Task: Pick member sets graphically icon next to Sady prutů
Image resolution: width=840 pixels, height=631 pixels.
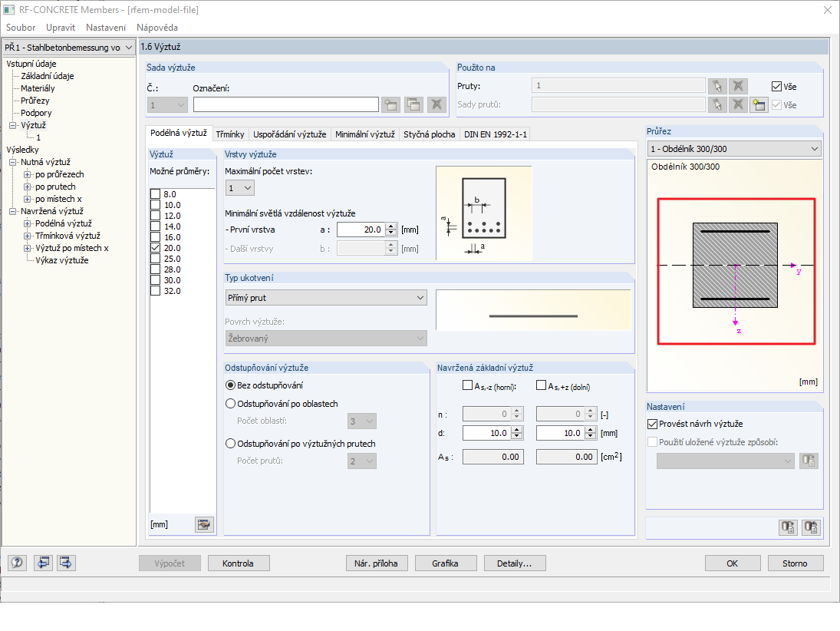Action: pos(717,104)
